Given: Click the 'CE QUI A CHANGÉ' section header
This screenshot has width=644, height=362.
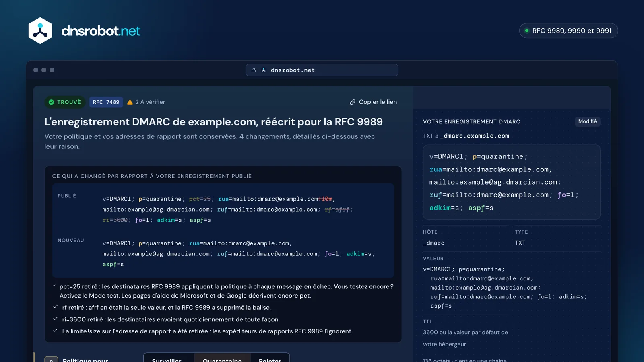Looking at the screenshot, I should point(152,176).
